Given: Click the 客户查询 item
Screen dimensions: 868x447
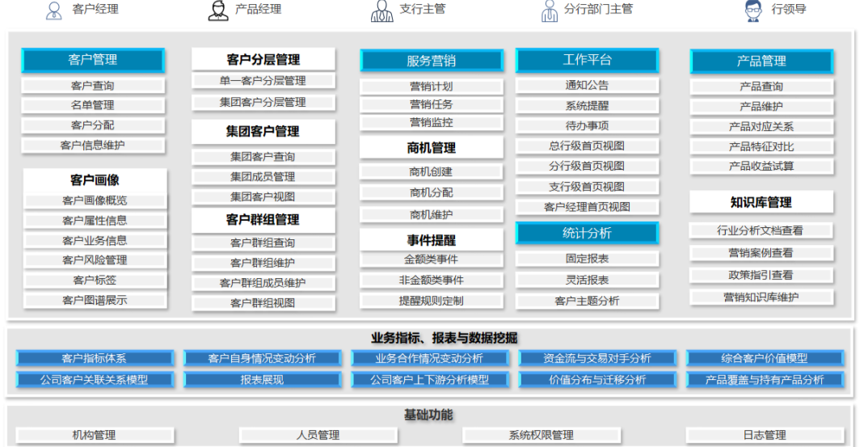Looking at the screenshot, I should pyautogui.click(x=93, y=86).
